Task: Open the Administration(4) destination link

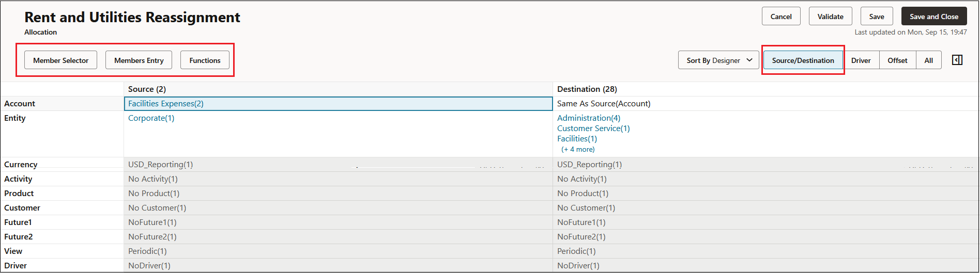Action: click(x=589, y=118)
